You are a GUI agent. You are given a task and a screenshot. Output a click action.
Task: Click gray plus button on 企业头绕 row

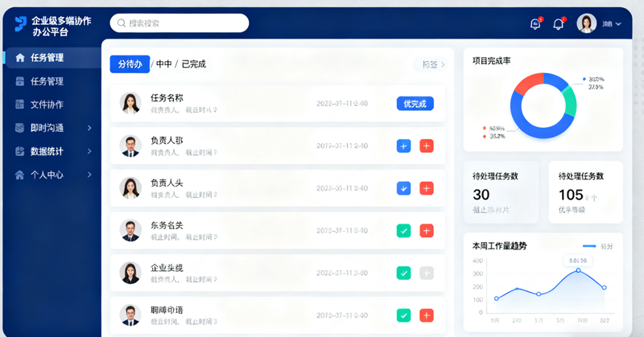point(427,273)
